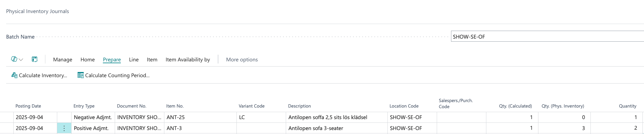Select the Negative Adjmt. entry type cell
The width and height of the screenshot is (644, 134).
(x=93, y=117)
